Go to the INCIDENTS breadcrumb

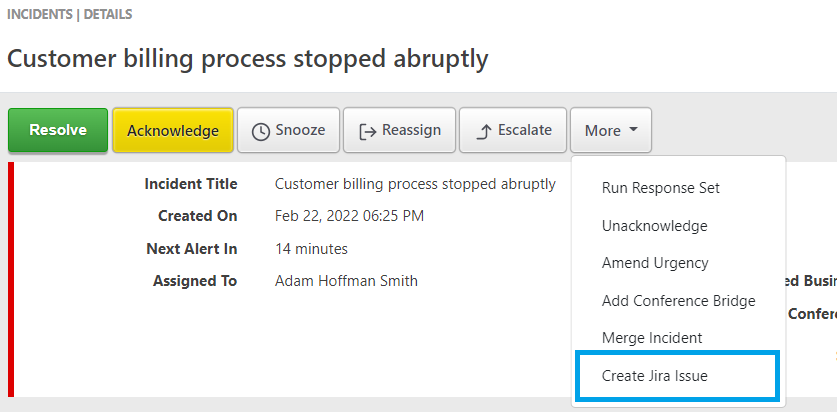40,14
